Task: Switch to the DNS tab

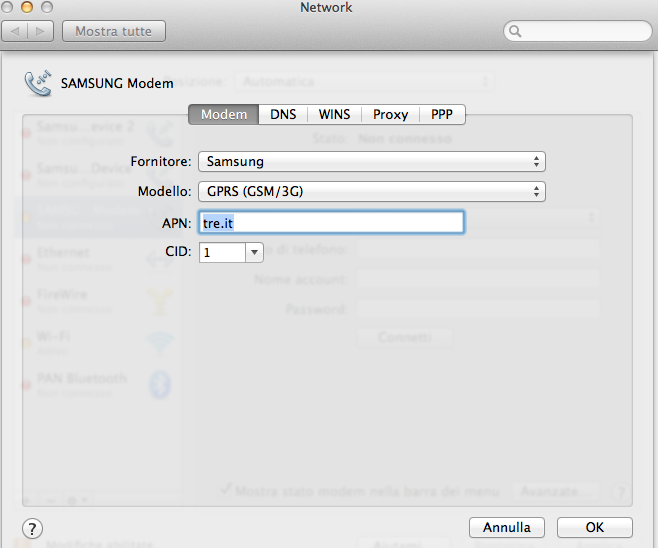Action: click(x=283, y=115)
